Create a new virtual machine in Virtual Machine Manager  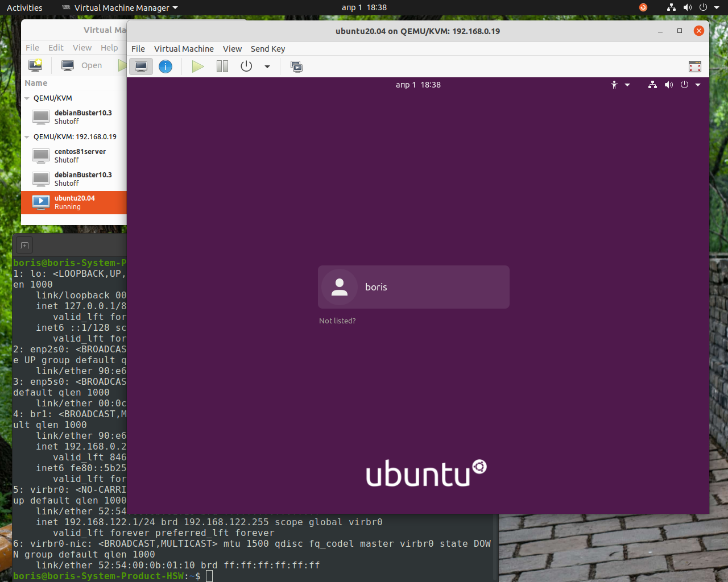[35, 65]
